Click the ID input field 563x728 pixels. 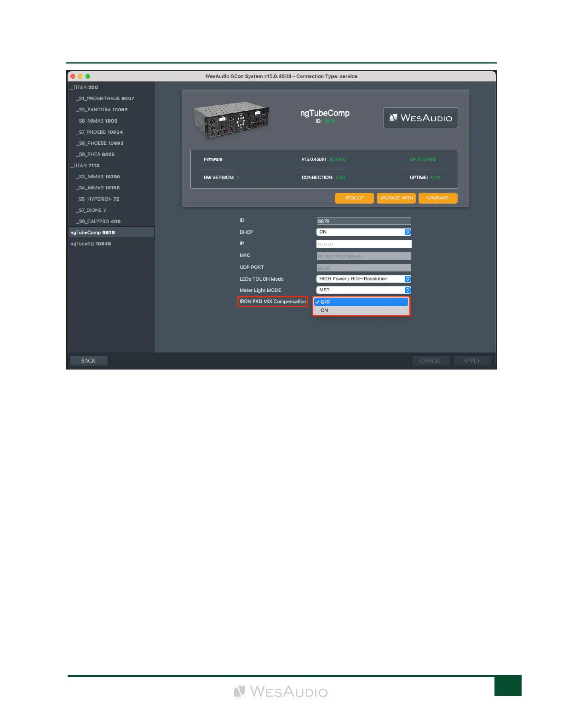[363, 221]
